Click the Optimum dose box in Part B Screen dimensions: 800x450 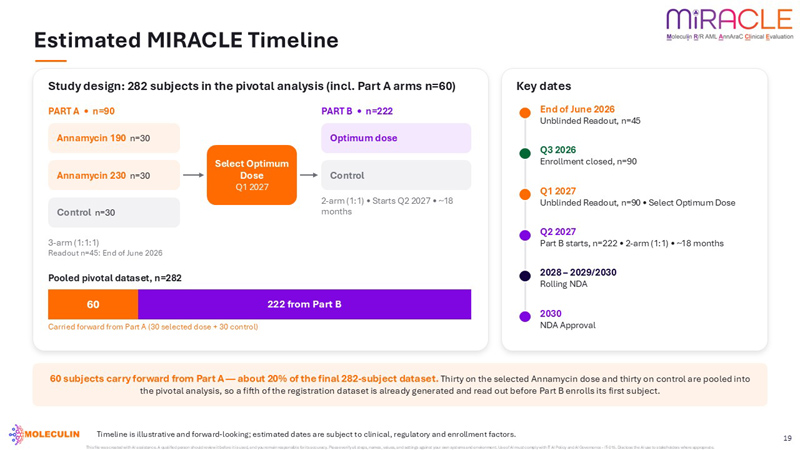coord(396,138)
